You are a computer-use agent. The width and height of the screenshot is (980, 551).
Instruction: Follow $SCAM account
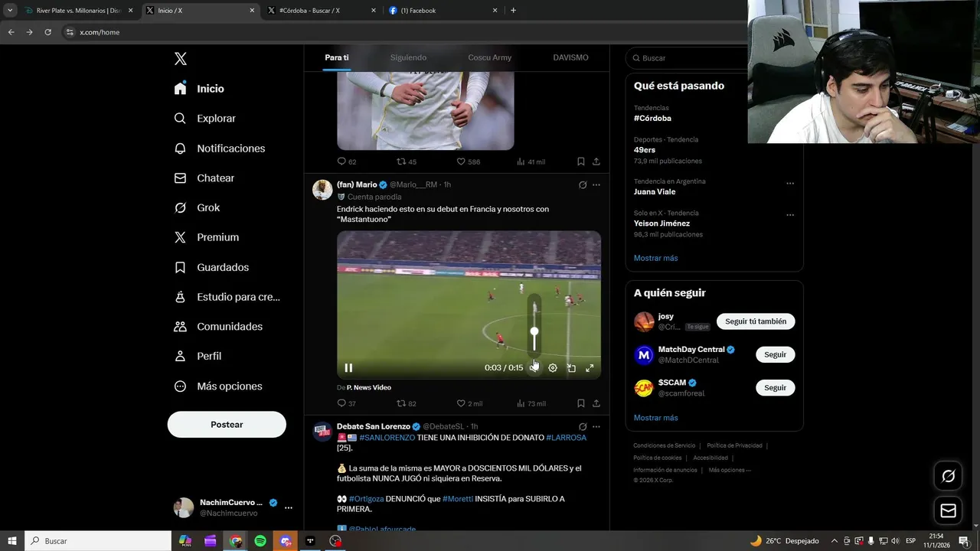coord(775,388)
